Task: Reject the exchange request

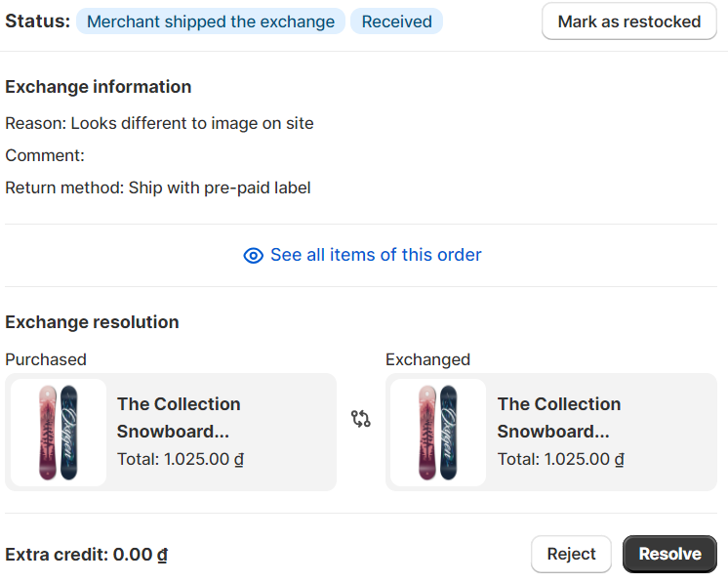Action: click(x=571, y=554)
